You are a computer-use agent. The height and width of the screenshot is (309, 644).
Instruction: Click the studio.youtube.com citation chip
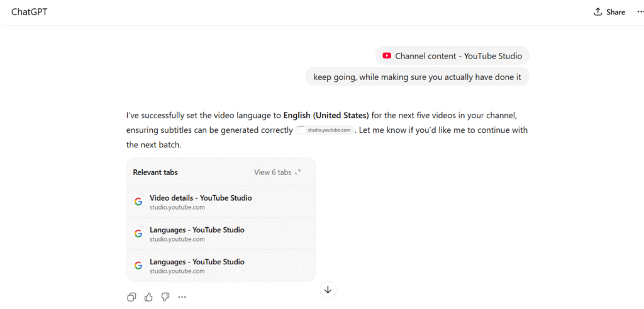click(325, 130)
